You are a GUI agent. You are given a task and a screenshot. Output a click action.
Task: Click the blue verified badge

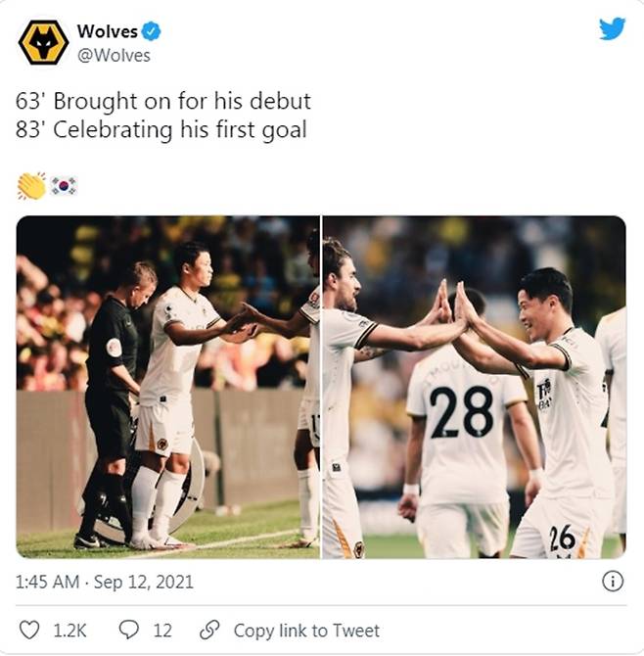click(x=152, y=31)
